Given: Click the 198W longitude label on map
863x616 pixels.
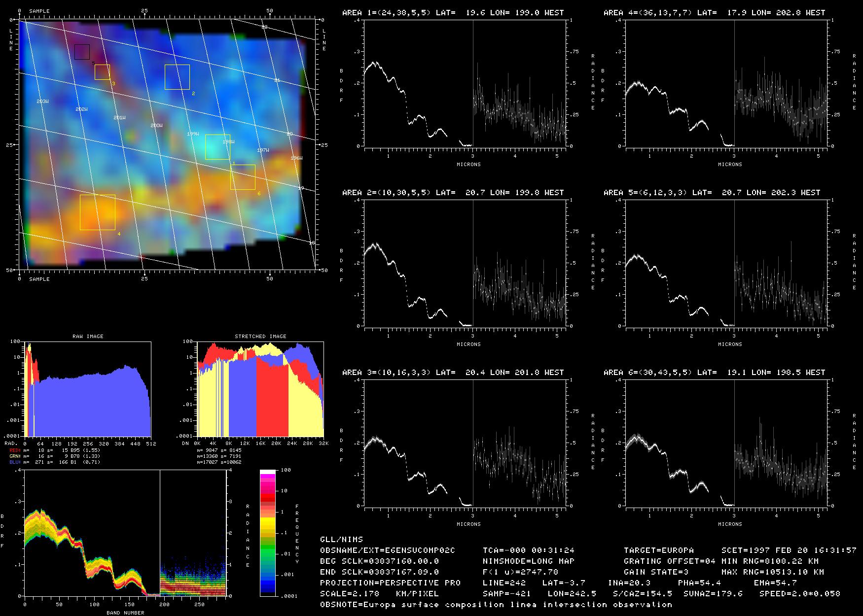Looking at the screenshot, I should tap(228, 142).
